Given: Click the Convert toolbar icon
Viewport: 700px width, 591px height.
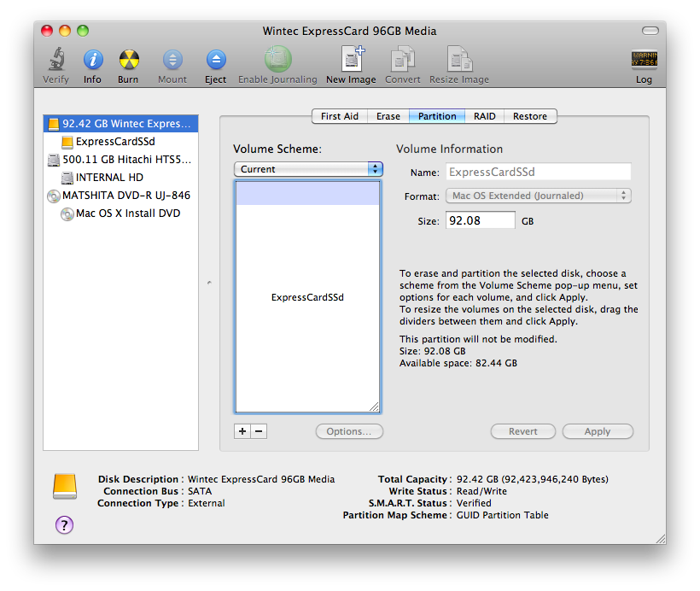Looking at the screenshot, I should 403,59.
